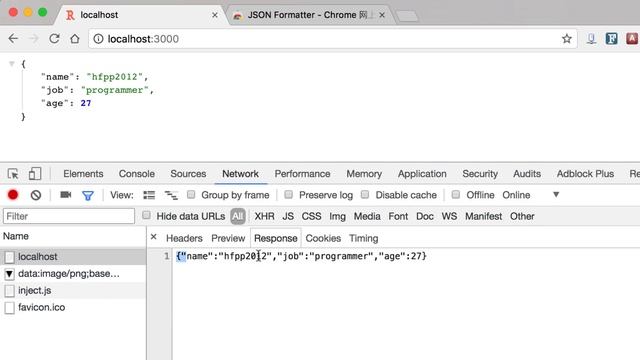Open the microphone-shaped extension icon
The height and width of the screenshot is (360, 640).
tap(591, 39)
